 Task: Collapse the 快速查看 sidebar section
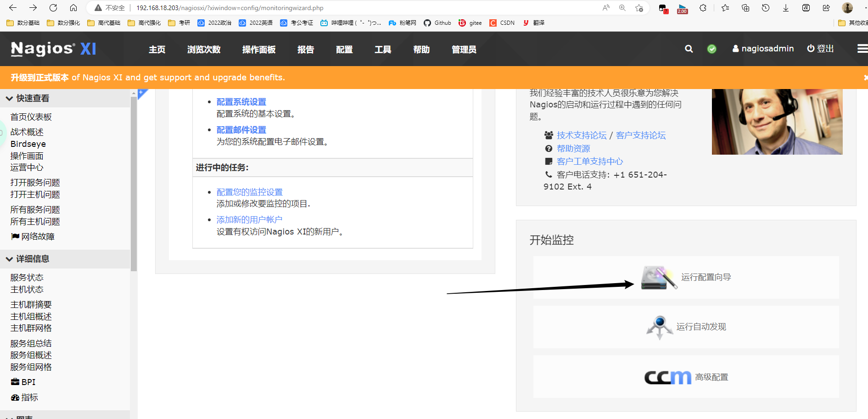pos(9,98)
